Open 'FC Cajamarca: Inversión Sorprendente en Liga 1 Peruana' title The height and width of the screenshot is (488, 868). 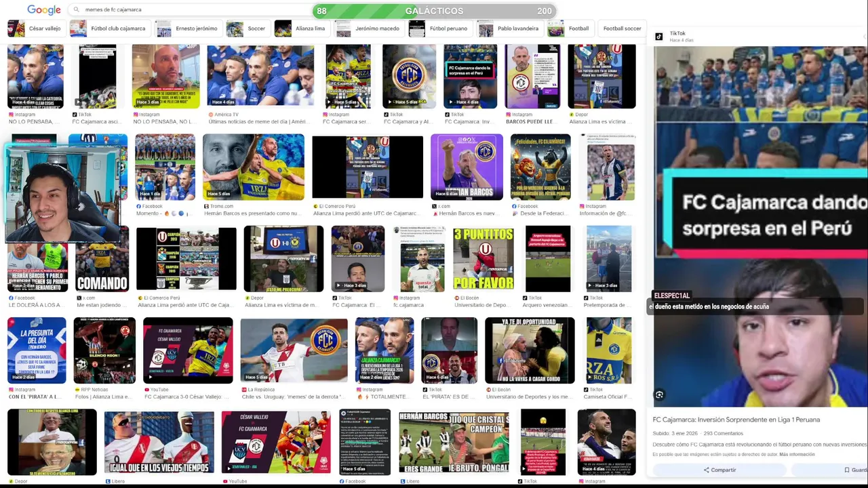pos(736,420)
